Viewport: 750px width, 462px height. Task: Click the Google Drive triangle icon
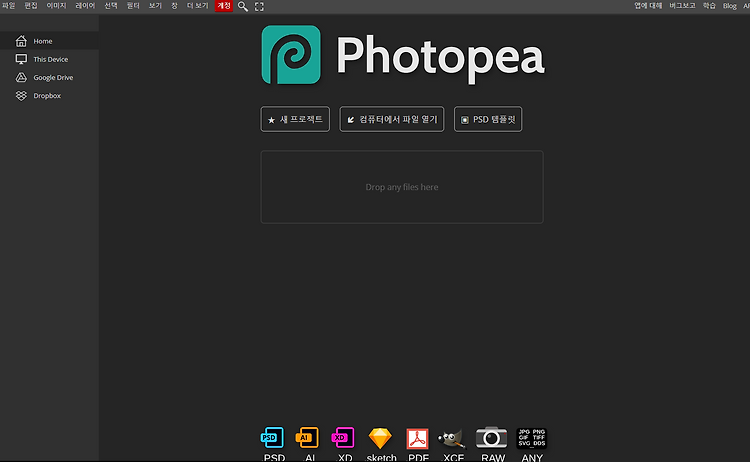point(21,77)
